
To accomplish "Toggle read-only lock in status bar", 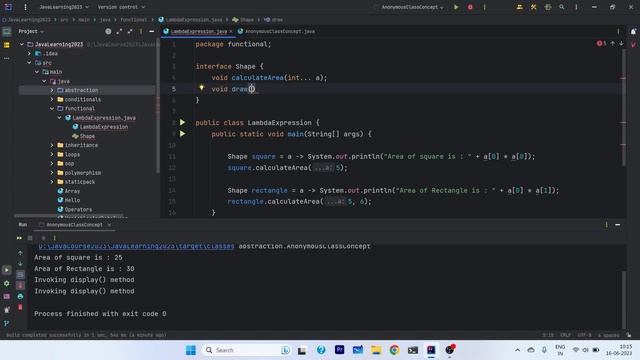I will click(629, 335).
